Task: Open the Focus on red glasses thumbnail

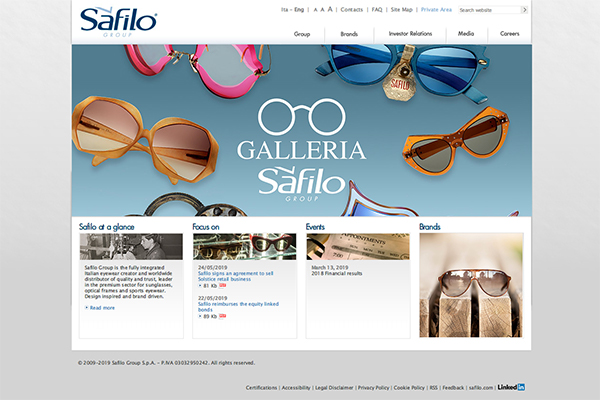Action: click(x=244, y=247)
